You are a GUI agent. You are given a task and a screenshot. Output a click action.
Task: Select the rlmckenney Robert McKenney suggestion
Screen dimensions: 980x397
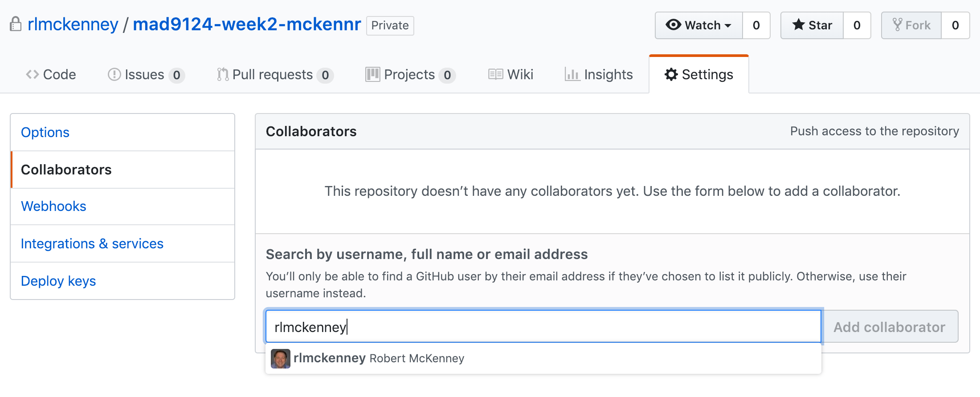tap(543, 358)
